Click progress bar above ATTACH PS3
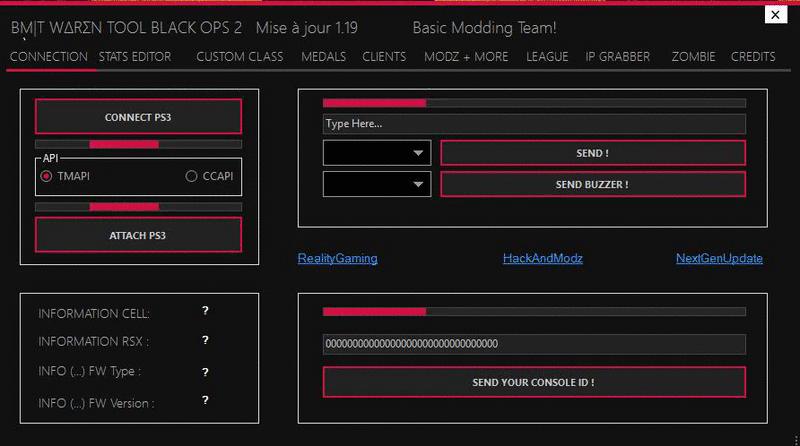 coord(138,207)
